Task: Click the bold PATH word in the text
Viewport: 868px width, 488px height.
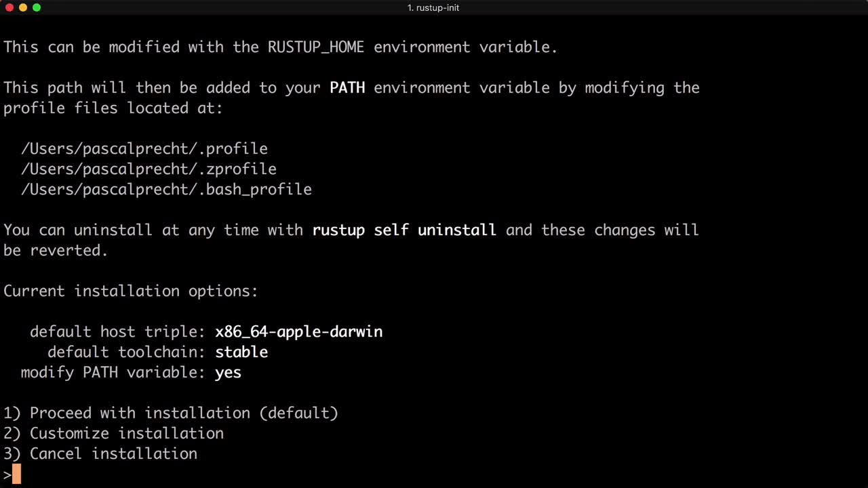Action: pyautogui.click(x=347, y=87)
